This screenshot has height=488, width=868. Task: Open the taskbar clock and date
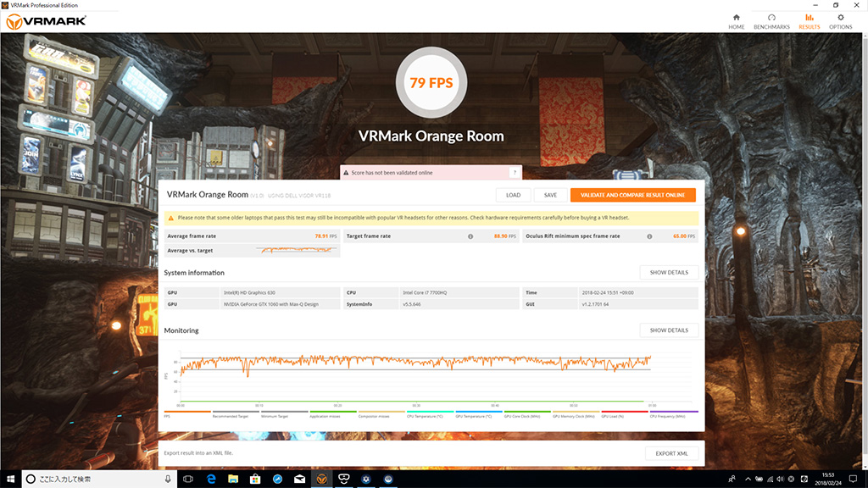pos(827,480)
